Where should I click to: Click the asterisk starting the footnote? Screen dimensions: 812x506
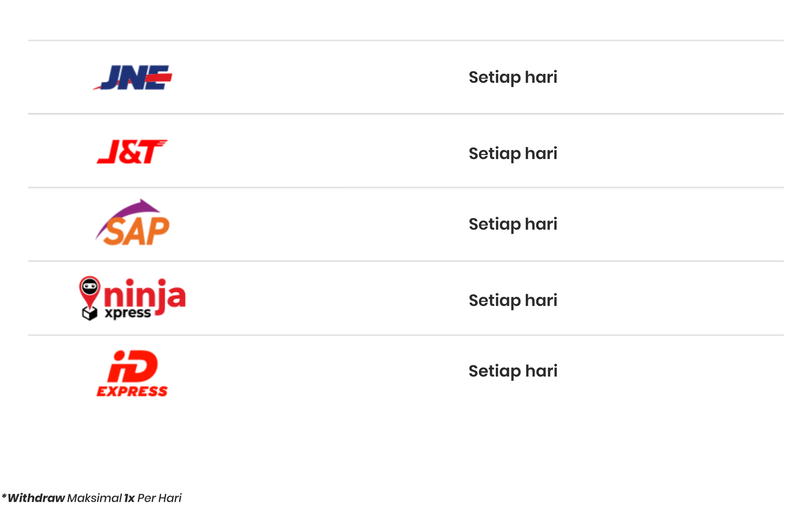tap(4, 497)
